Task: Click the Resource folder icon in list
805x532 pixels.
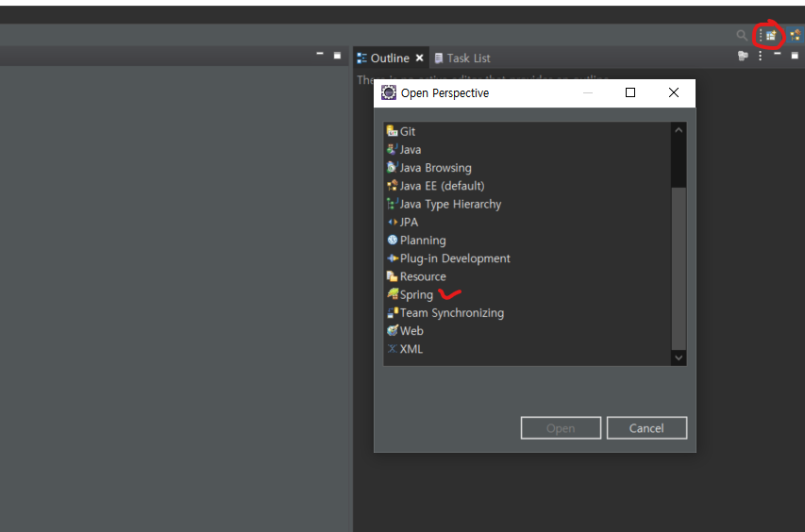Action: [x=393, y=276]
